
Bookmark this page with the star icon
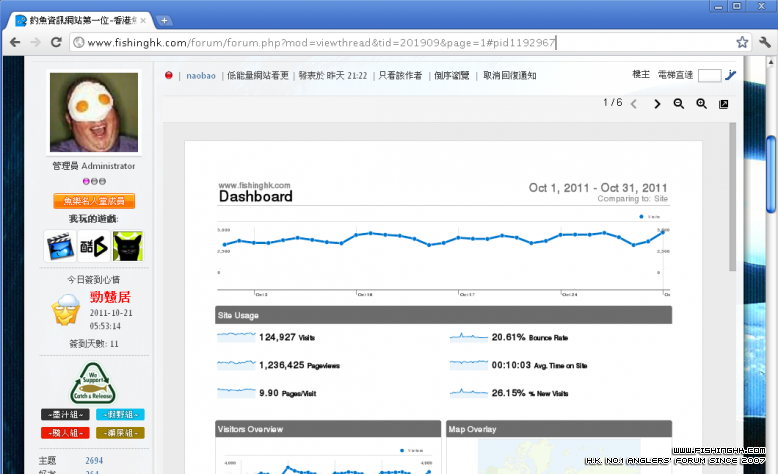(742, 42)
